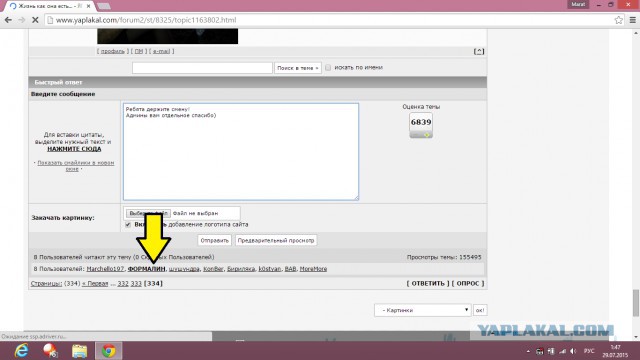The height and width of the screenshot is (360, 640).
Task: Launch Internet Explorer from the taskbar
Action: tap(21, 351)
